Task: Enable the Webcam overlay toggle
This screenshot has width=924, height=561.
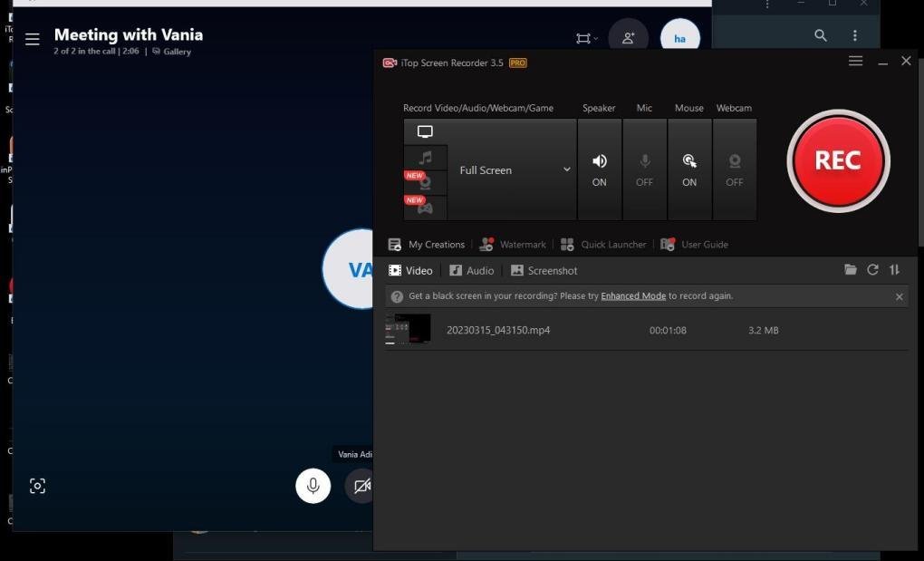Action: (x=734, y=169)
